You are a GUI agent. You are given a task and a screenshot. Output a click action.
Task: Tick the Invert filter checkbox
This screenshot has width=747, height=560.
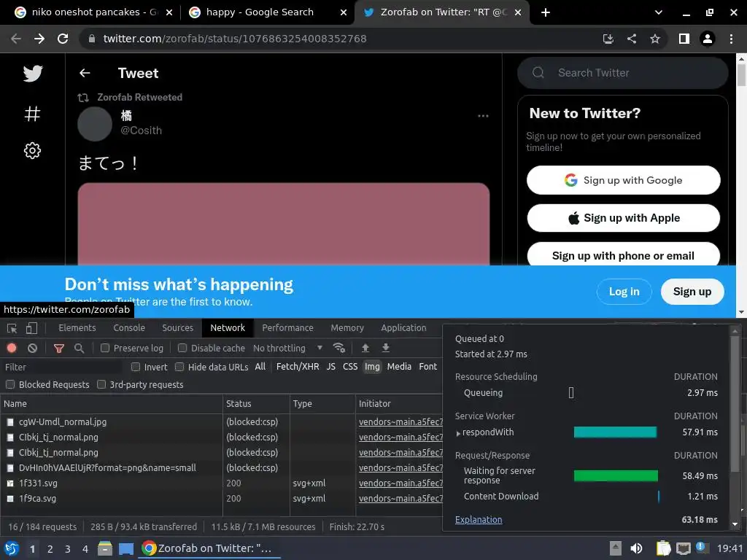(136, 367)
